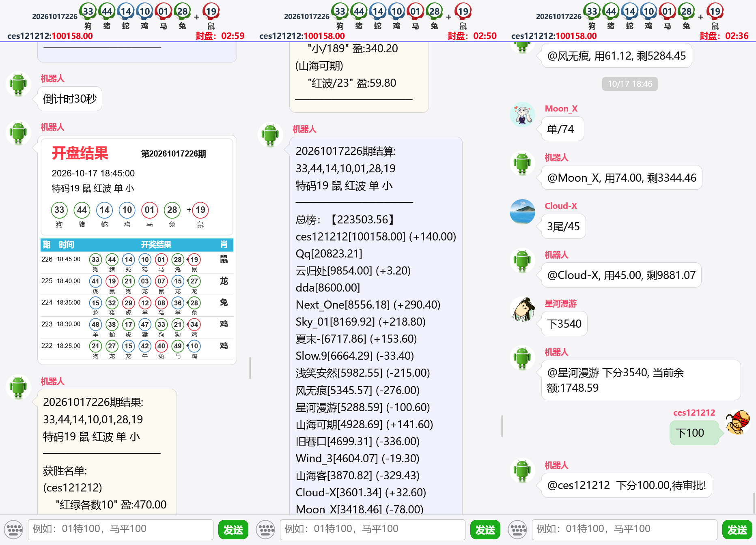The height and width of the screenshot is (545, 756).
Task: Click ball 41 in history row 225
Action: point(95,281)
